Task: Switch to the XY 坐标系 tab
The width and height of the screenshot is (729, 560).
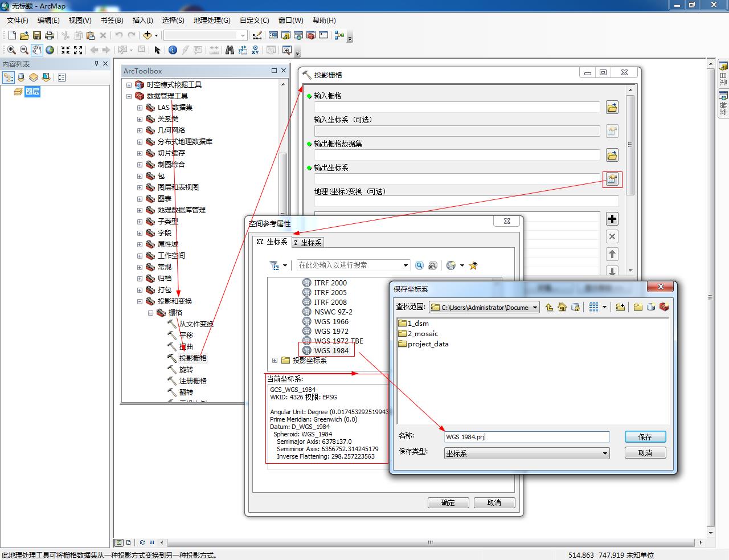Action: pyautogui.click(x=272, y=242)
